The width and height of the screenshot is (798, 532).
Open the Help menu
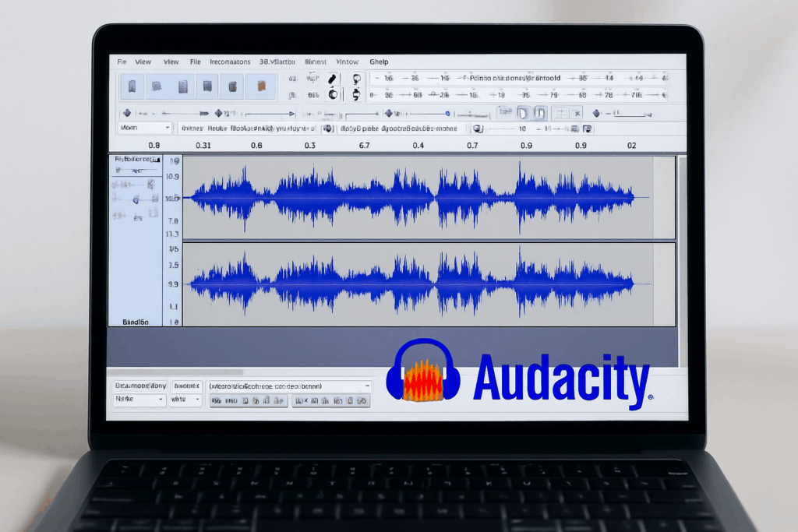click(379, 62)
